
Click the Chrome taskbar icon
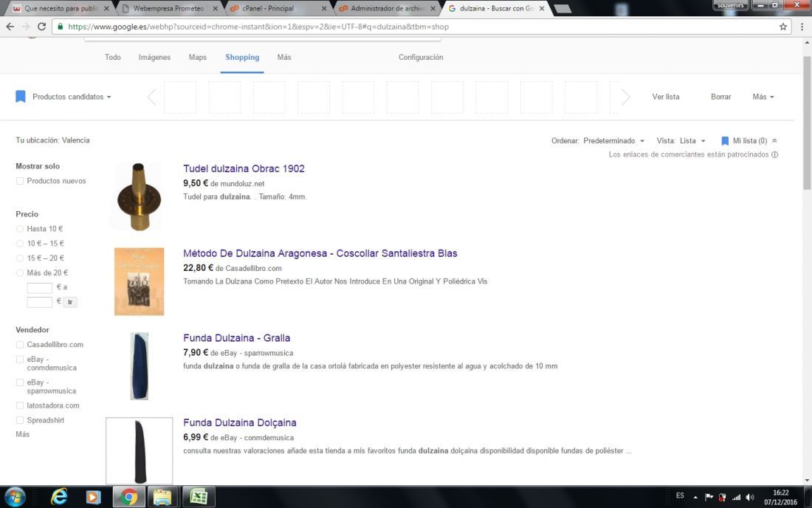click(129, 497)
